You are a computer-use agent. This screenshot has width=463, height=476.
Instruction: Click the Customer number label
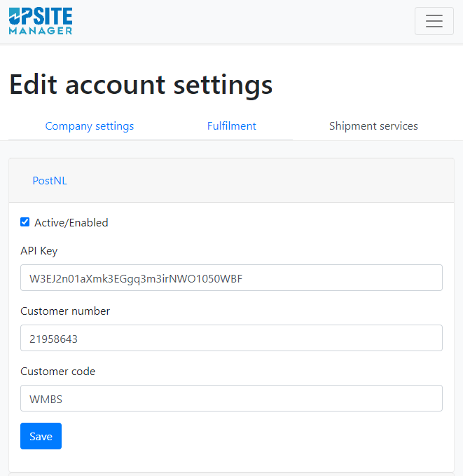coord(65,311)
